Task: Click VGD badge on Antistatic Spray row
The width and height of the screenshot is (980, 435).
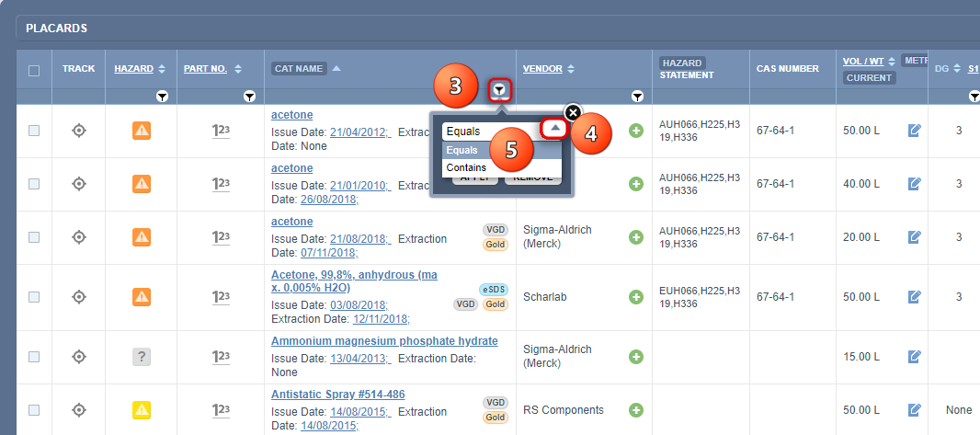Action: tap(495, 403)
